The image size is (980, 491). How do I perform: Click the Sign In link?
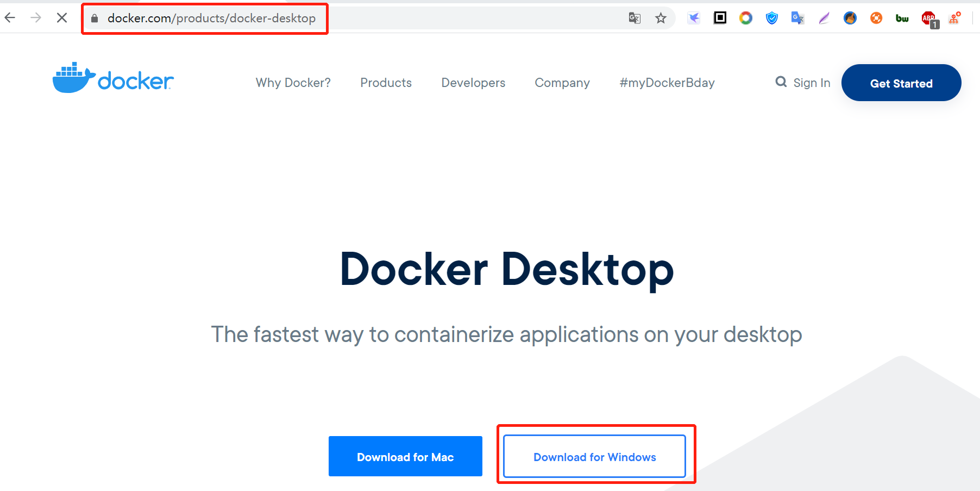(812, 83)
